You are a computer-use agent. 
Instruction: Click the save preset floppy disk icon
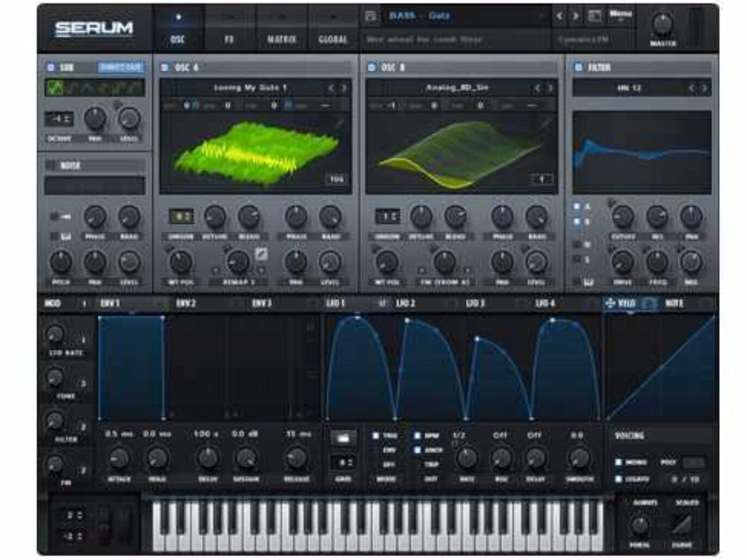pos(371,16)
